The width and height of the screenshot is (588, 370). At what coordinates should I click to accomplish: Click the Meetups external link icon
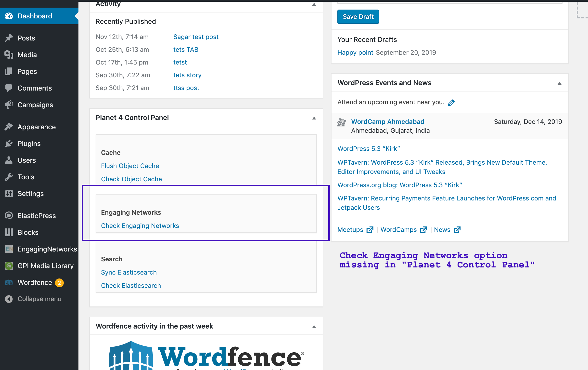370,230
